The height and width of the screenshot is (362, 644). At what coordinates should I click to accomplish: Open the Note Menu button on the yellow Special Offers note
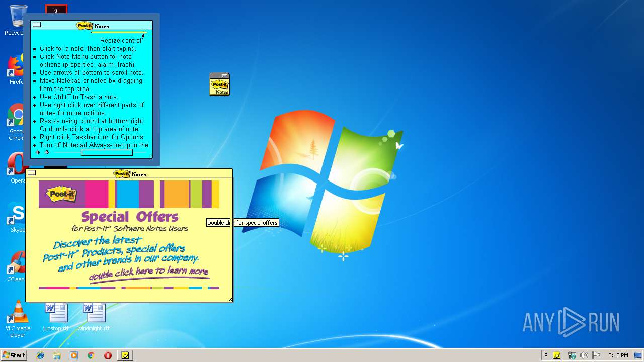coord(32,173)
